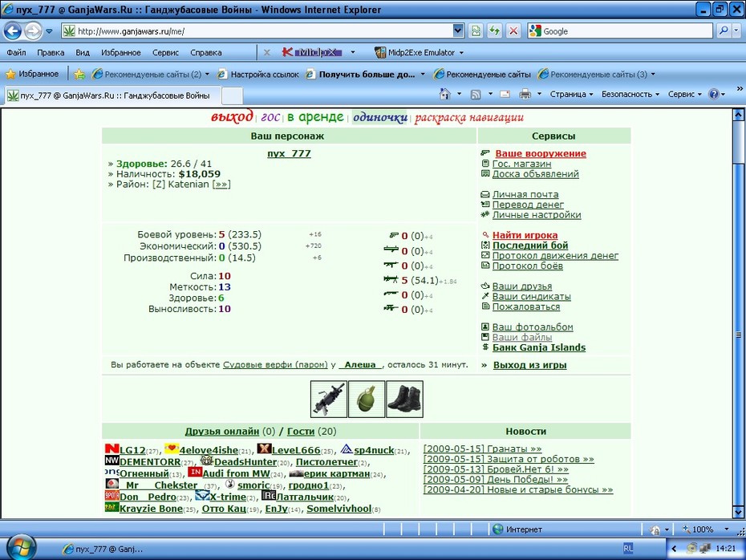Click the Home icon in command bar

(x=445, y=94)
